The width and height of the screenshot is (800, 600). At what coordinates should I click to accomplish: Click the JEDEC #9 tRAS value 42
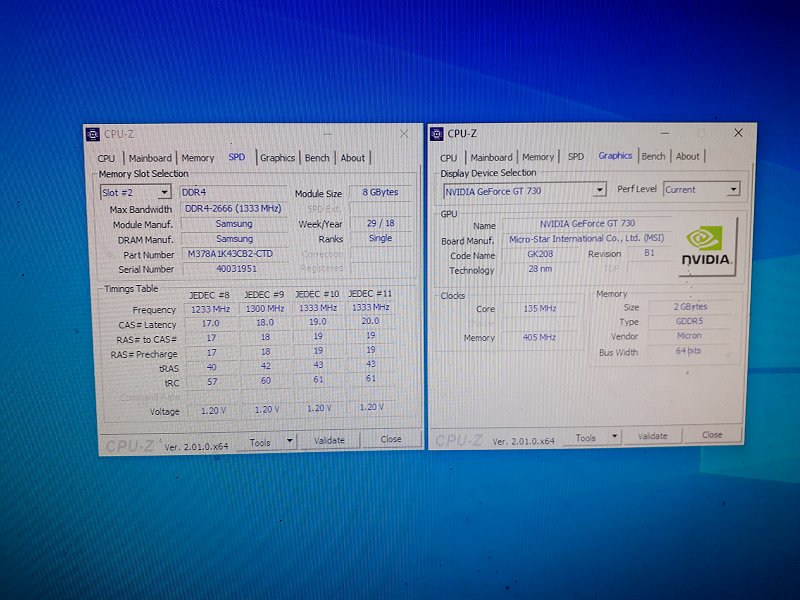click(265, 366)
